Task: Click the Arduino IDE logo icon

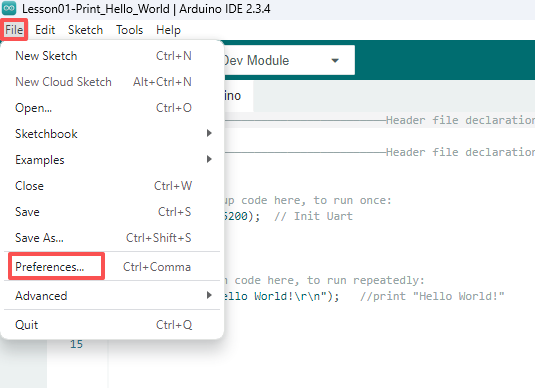Action: pyautogui.click(x=9, y=8)
